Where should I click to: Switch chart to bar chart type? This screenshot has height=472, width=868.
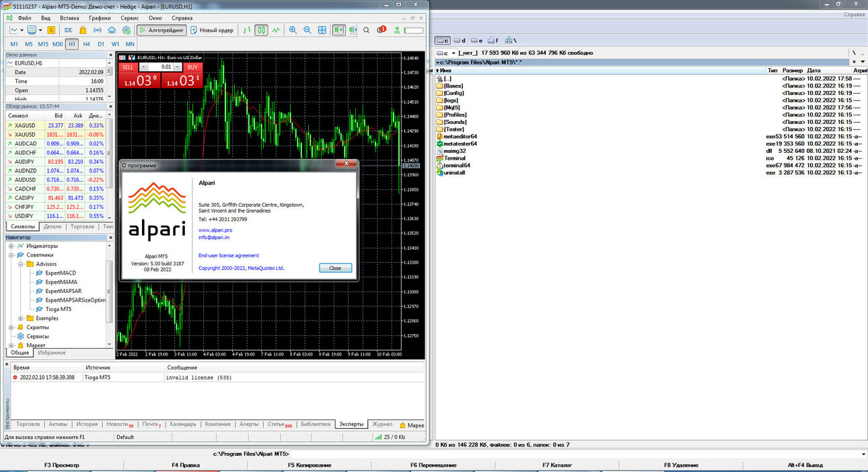247,30
